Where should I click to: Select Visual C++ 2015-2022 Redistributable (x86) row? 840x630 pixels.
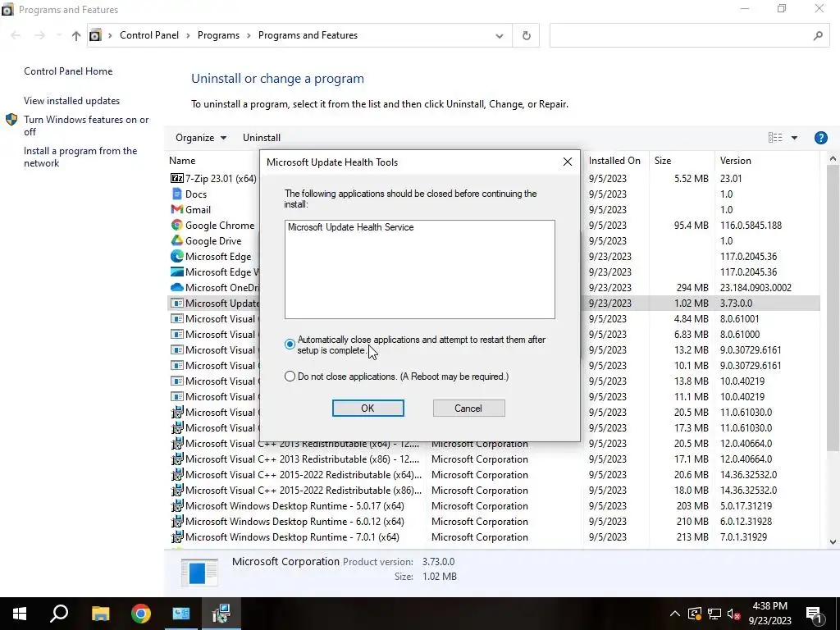493,491
